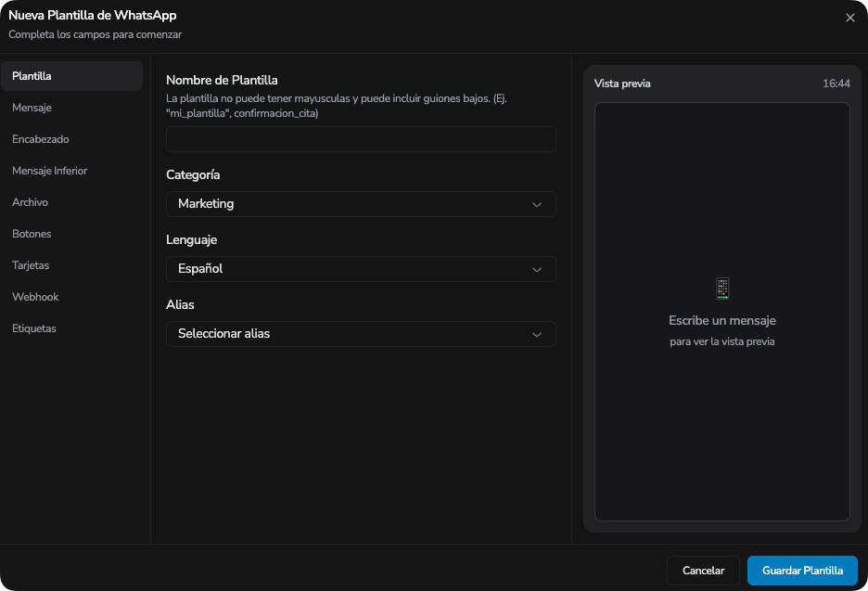Select the Tarjetas section
Image resolution: width=868 pixels, height=591 pixels.
[72, 265]
